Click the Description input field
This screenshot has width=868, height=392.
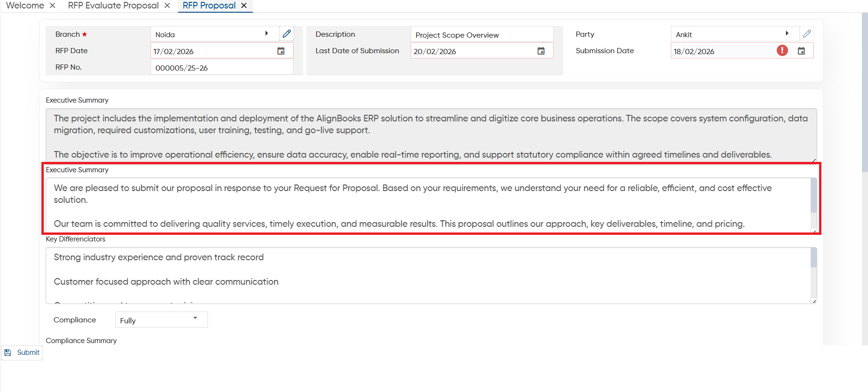[482, 34]
